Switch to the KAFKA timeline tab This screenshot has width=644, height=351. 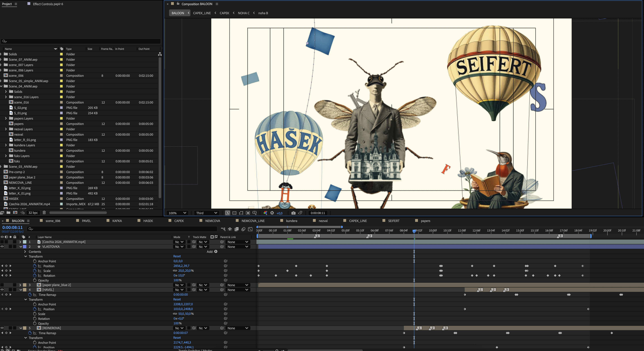click(117, 221)
